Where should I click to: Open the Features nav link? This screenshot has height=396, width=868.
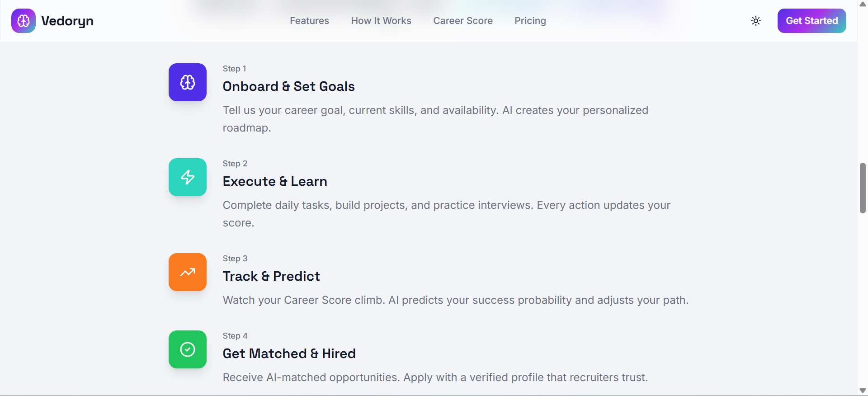309,21
